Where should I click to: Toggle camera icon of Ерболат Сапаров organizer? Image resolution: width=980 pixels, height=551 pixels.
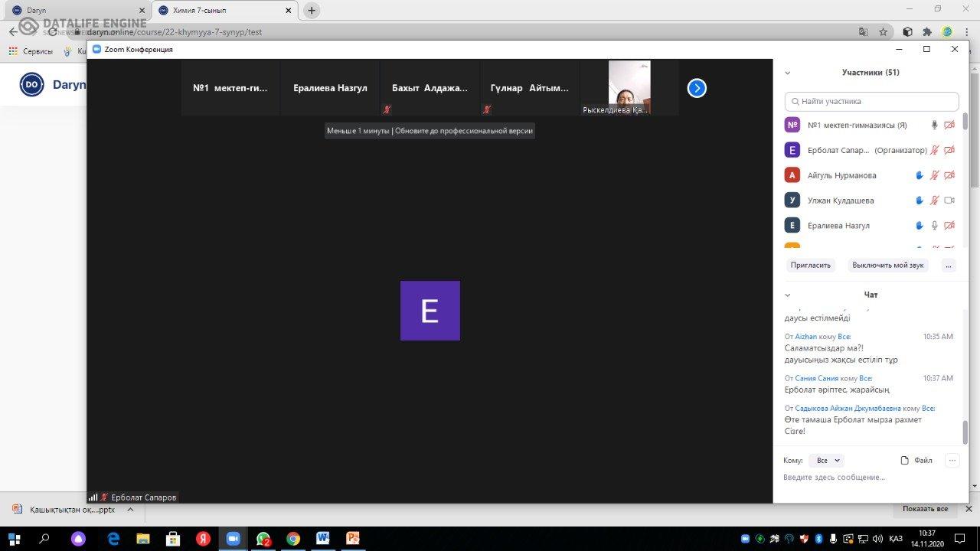[x=949, y=151]
